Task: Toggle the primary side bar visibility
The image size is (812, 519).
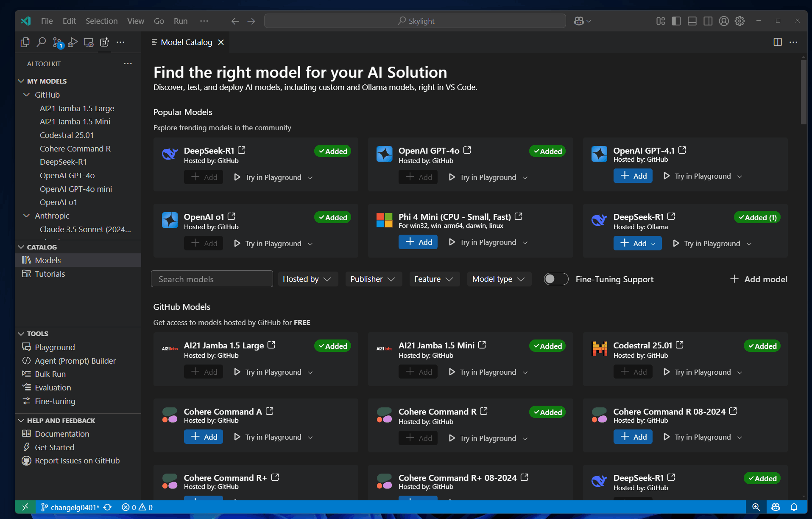Action: click(x=676, y=21)
